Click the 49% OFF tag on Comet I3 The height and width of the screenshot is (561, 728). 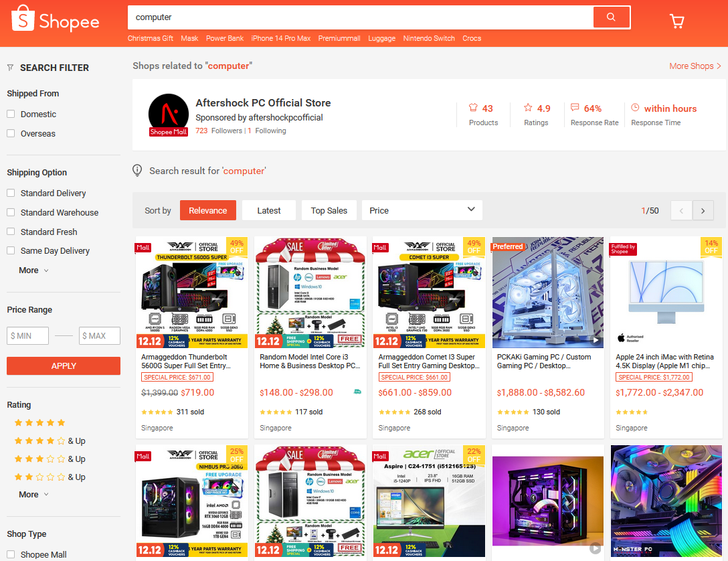(474, 246)
